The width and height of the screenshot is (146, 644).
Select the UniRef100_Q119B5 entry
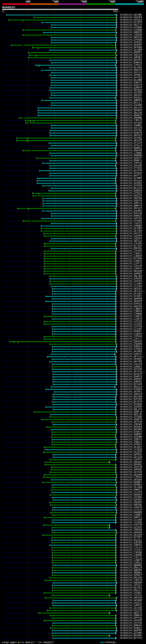point(131,50)
